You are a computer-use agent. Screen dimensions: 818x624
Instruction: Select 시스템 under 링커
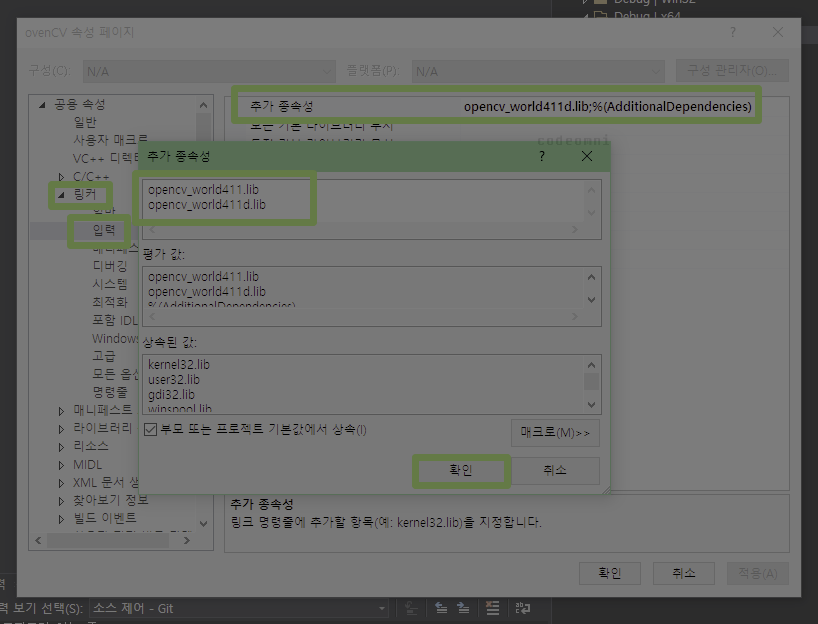(x=110, y=284)
